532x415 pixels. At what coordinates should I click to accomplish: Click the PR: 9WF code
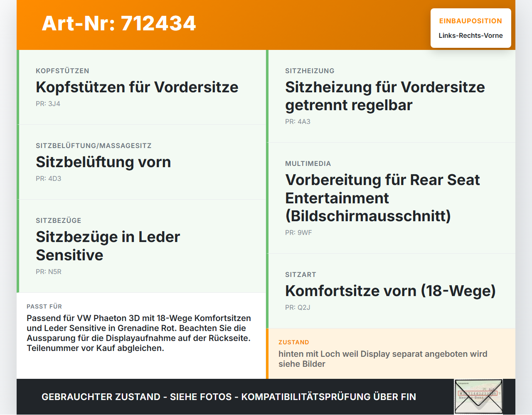(298, 232)
